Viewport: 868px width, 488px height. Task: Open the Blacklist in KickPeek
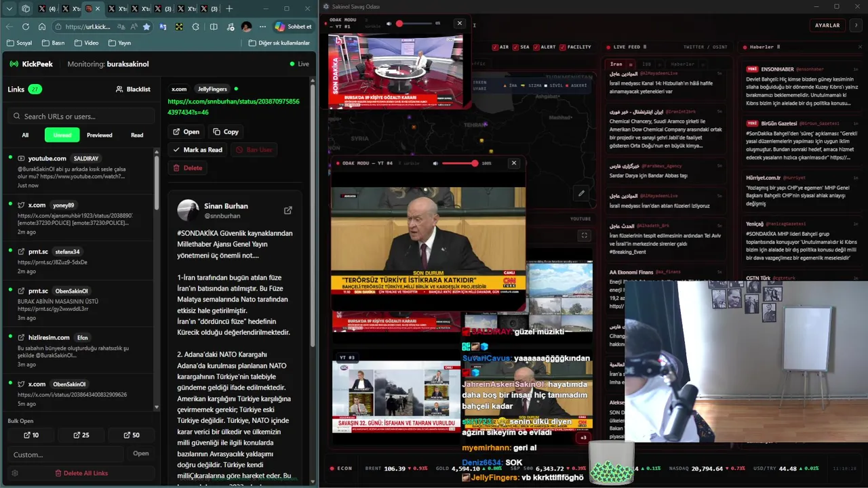pyautogui.click(x=133, y=89)
